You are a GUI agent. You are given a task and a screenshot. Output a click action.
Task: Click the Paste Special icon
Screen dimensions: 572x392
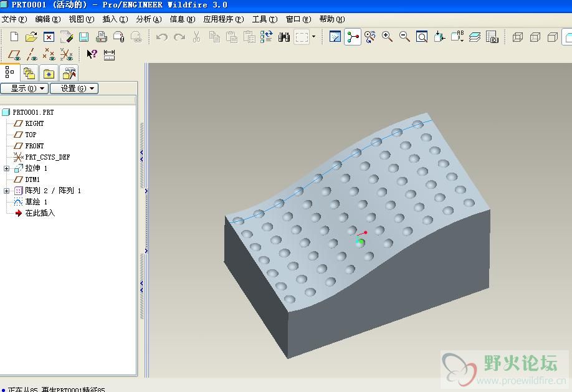click(x=249, y=37)
